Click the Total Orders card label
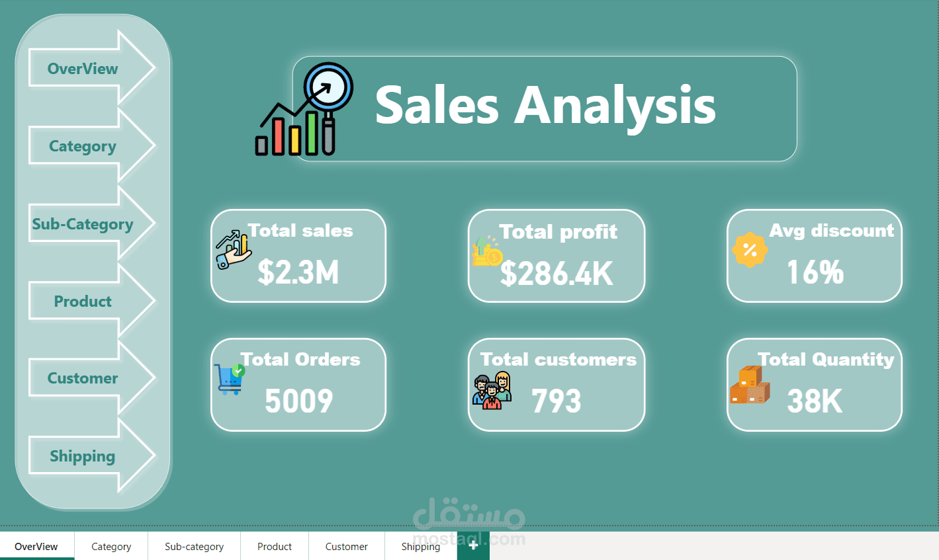Viewport: 939px width, 560px height. 300,360
